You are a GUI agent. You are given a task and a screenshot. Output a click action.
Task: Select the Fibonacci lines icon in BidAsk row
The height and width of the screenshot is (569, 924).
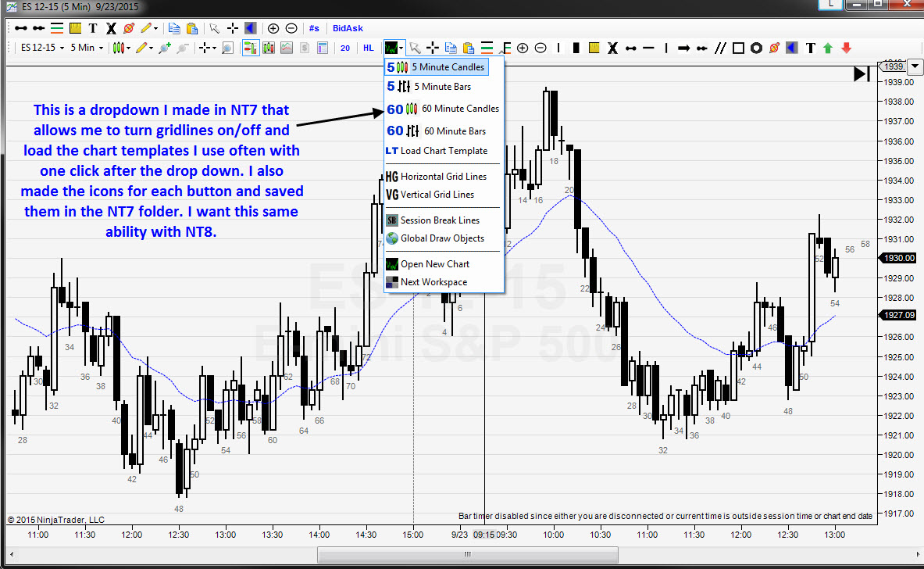click(x=56, y=28)
